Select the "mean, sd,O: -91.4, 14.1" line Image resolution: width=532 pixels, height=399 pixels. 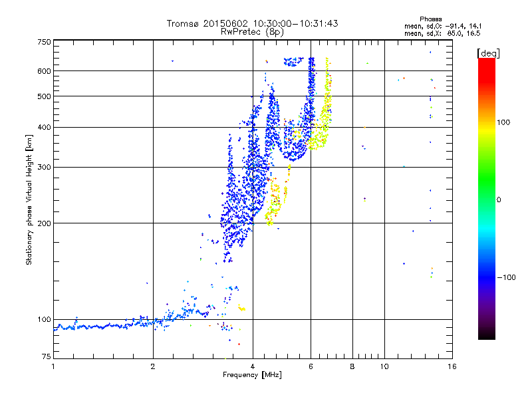[x=443, y=26]
